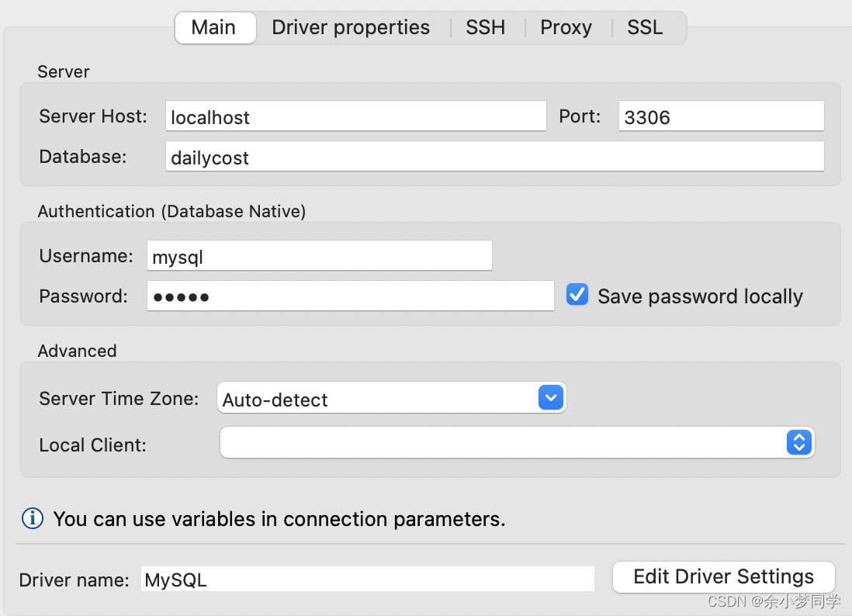Switch to the Main tab
The width and height of the screenshot is (852, 616).
[x=215, y=28]
